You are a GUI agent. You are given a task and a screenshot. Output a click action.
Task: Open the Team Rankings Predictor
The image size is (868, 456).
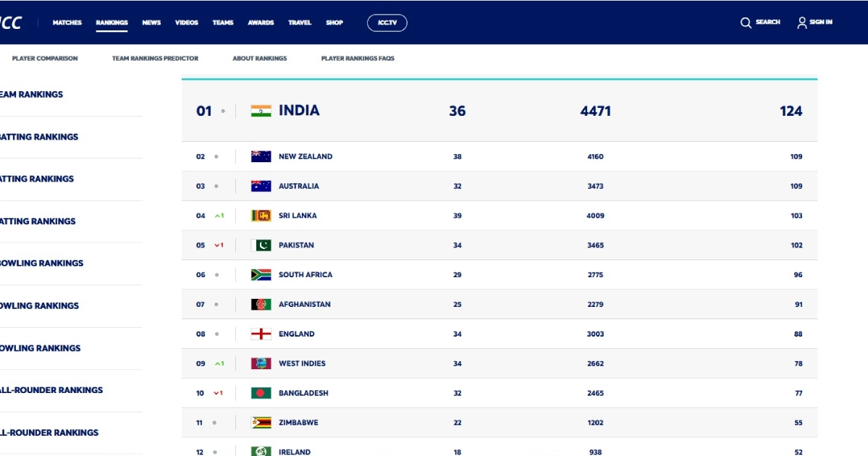coord(154,58)
